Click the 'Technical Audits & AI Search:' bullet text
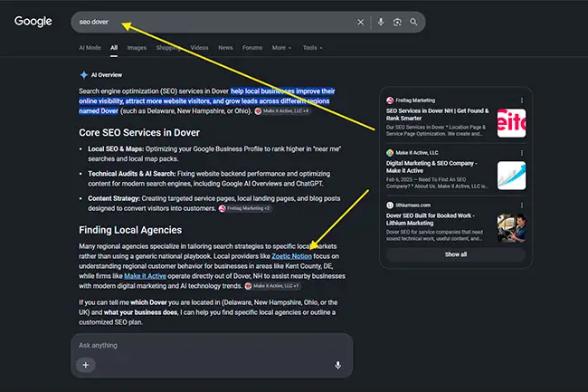The width and height of the screenshot is (588, 392). coord(132,174)
